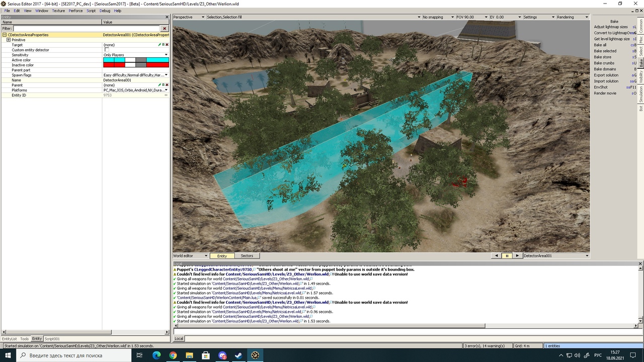Image resolution: width=644 pixels, height=362 pixels.
Task: Open the Edit menu
Action: click(x=17, y=11)
